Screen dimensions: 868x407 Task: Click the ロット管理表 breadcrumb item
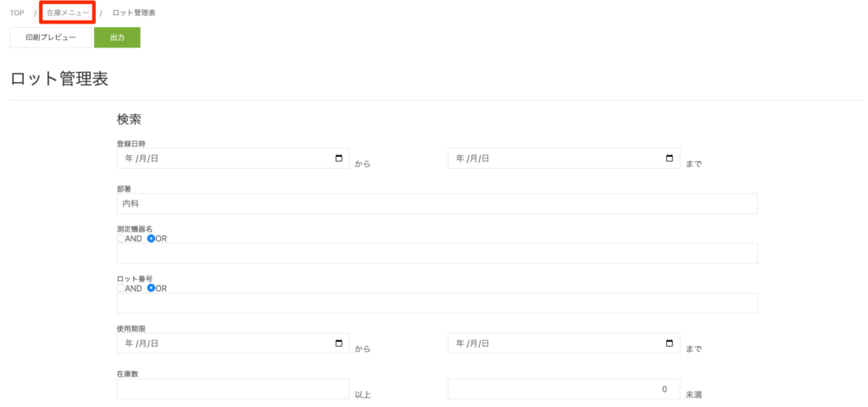(x=134, y=13)
